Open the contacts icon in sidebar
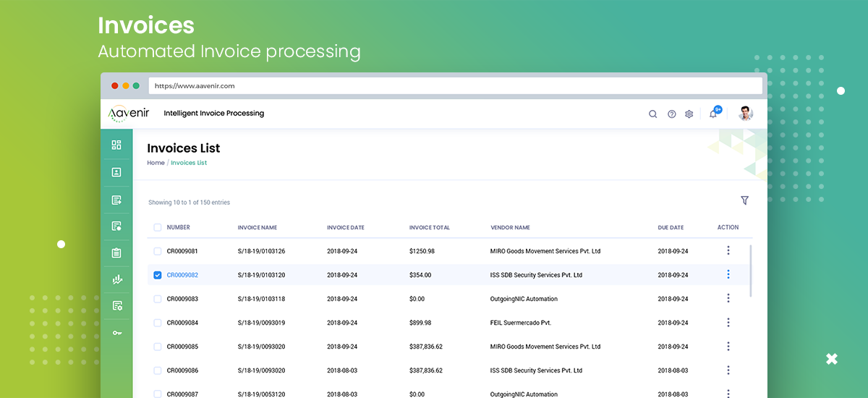 click(116, 172)
